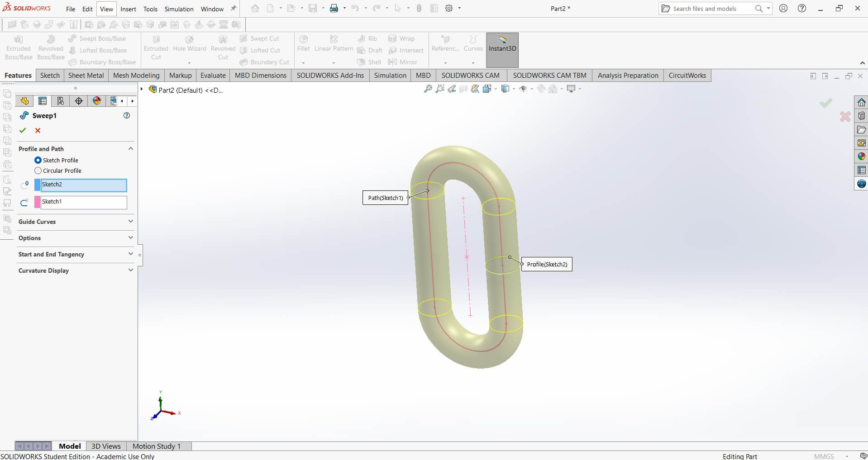Viewport: 868px width, 460px height.
Task: Switch to the Evaluate tab
Action: (213, 75)
